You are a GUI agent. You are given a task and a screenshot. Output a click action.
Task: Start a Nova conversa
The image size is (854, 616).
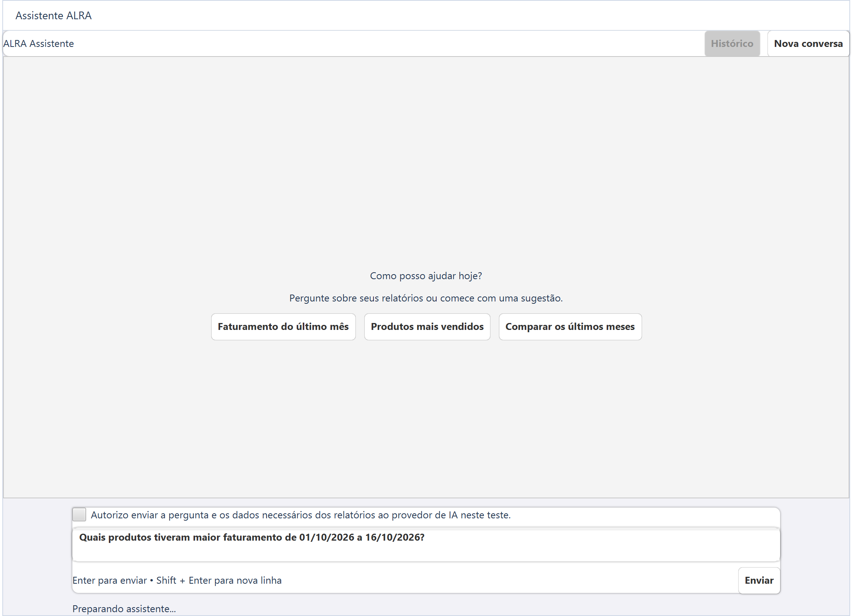808,43
